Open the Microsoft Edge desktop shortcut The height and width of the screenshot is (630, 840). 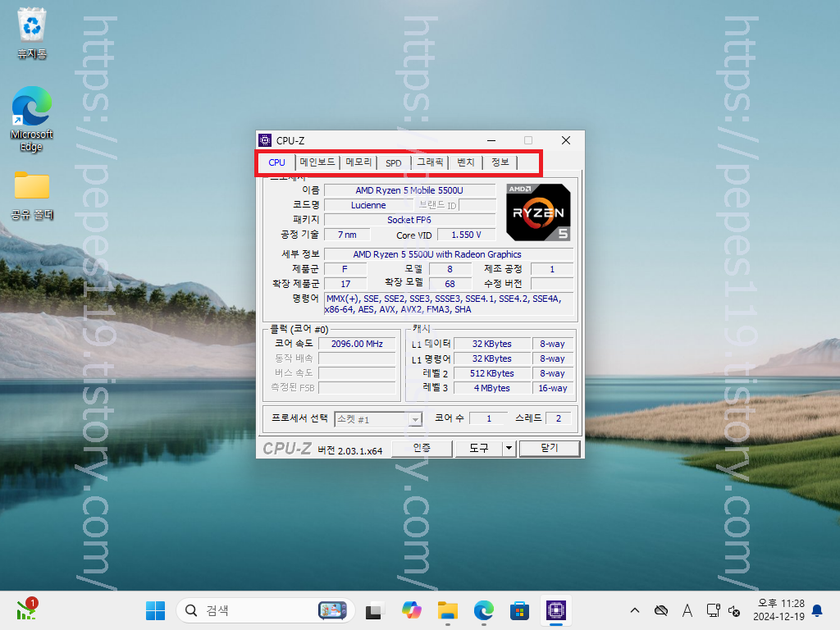click(32, 119)
